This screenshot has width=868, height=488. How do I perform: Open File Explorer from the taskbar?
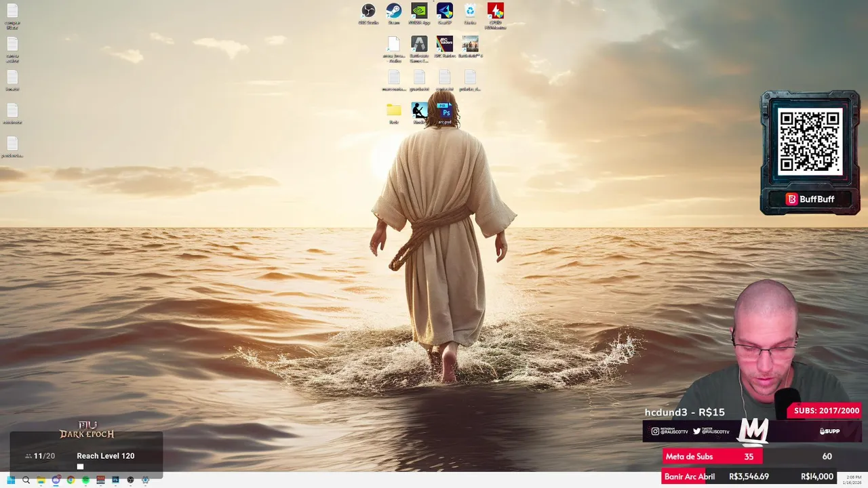[x=41, y=480]
